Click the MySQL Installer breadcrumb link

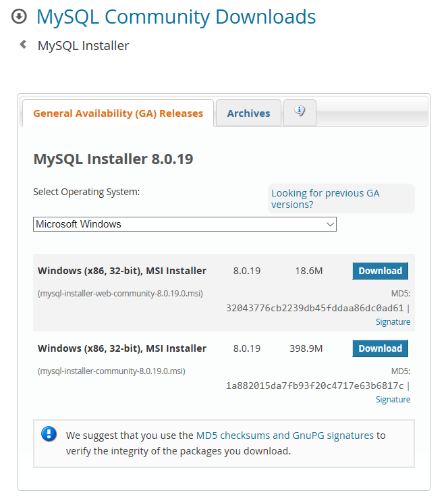click(x=83, y=45)
